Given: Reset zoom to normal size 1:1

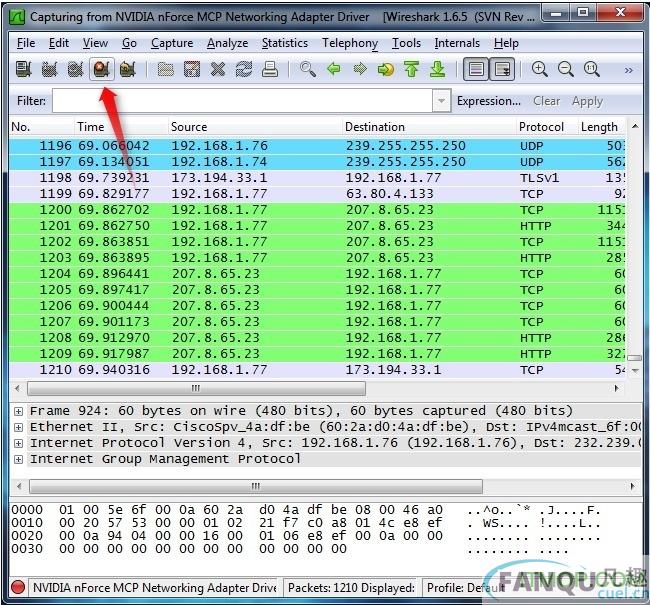Looking at the screenshot, I should 592,69.
